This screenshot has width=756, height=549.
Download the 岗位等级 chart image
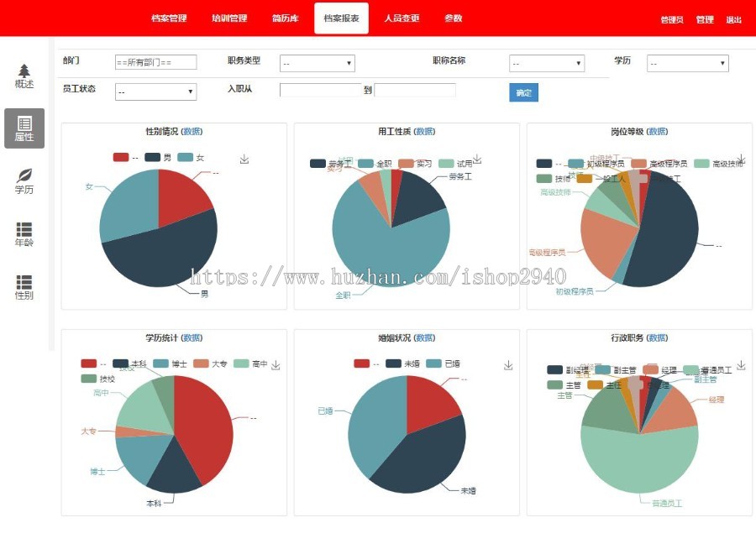pos(742,159)
